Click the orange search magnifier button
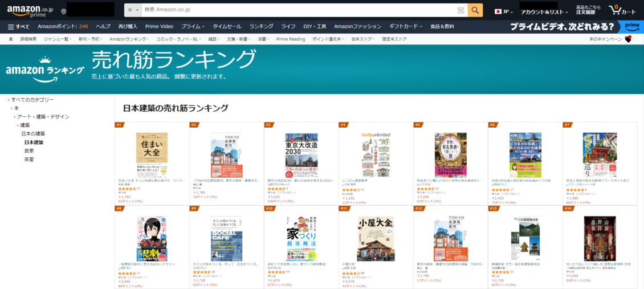Screen dimensions: 644x289 click(475, 11)
